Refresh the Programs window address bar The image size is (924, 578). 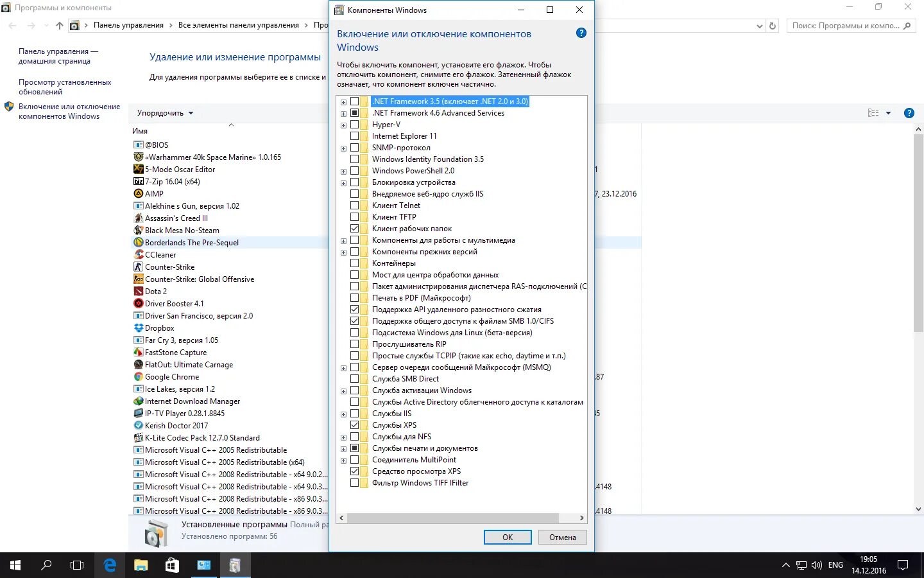coord(773,26)
